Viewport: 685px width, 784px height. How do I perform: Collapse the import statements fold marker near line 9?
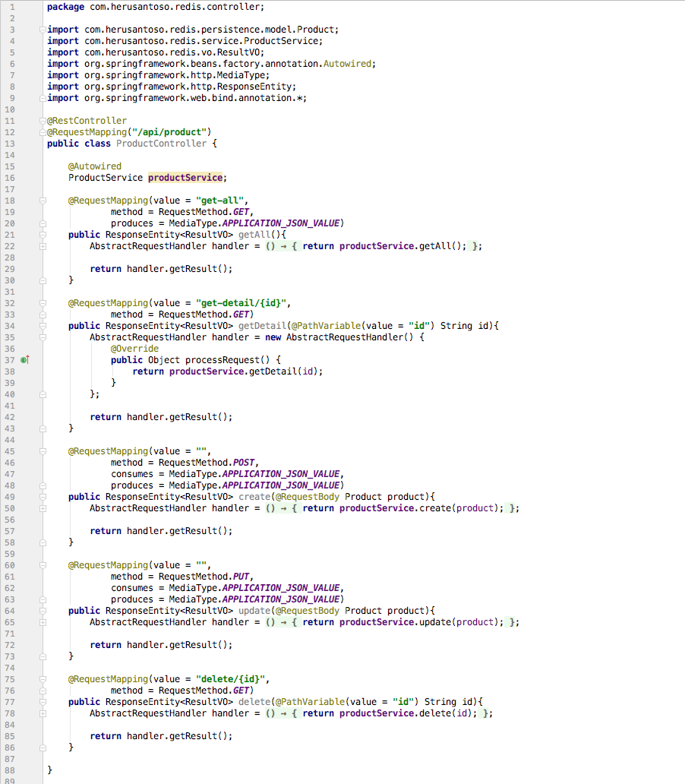coord(43,97)
